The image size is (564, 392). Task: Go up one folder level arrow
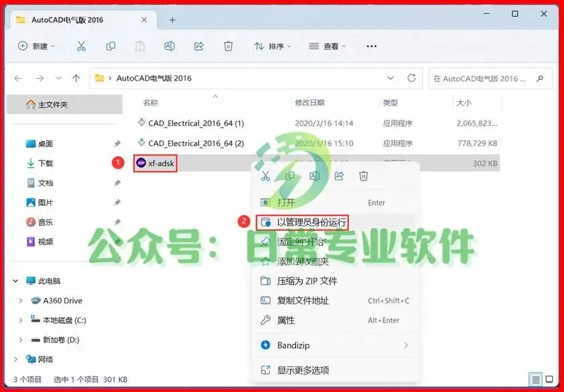click(77, 78)
